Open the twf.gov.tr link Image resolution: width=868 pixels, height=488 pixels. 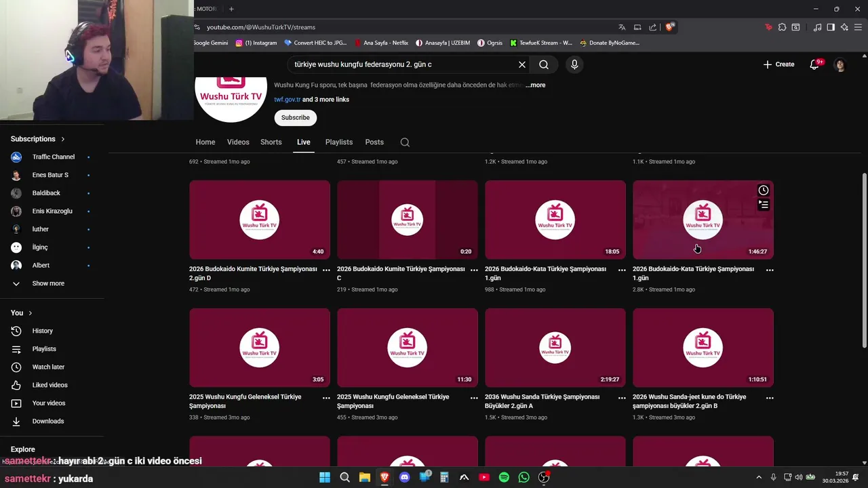click(x=288, y=100)
